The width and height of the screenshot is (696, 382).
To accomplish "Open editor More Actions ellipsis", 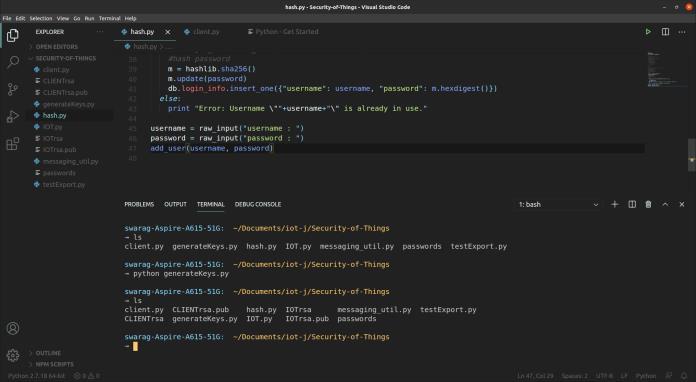I will click(682, 32).
